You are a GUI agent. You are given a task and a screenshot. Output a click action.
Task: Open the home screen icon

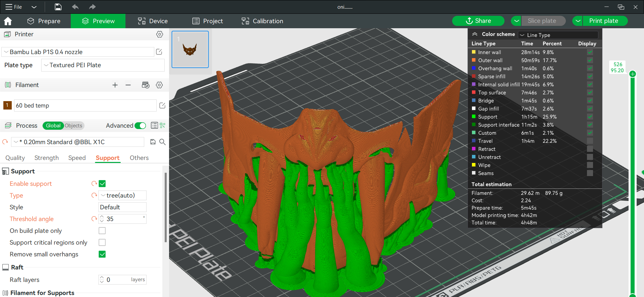point(8,21)
